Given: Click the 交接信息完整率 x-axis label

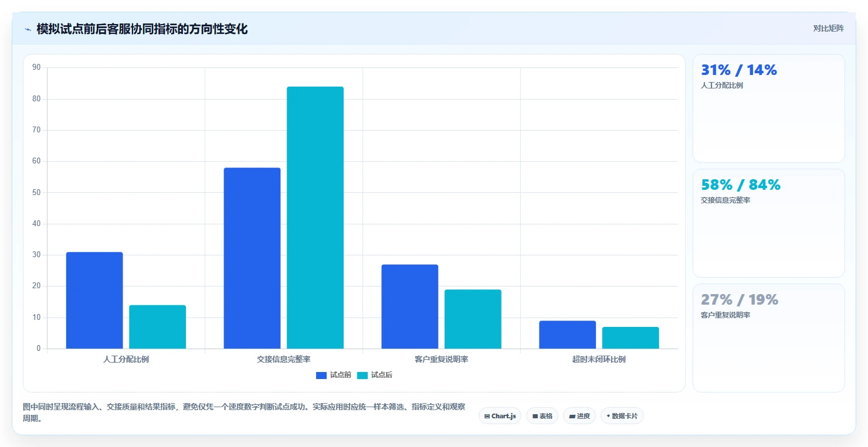Looking at the screenshot, I should click(284, 359).
